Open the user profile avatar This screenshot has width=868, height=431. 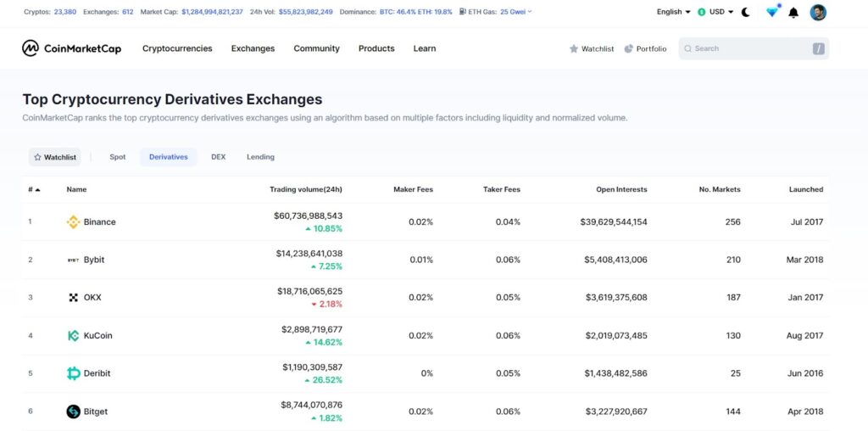pos(818,12)
